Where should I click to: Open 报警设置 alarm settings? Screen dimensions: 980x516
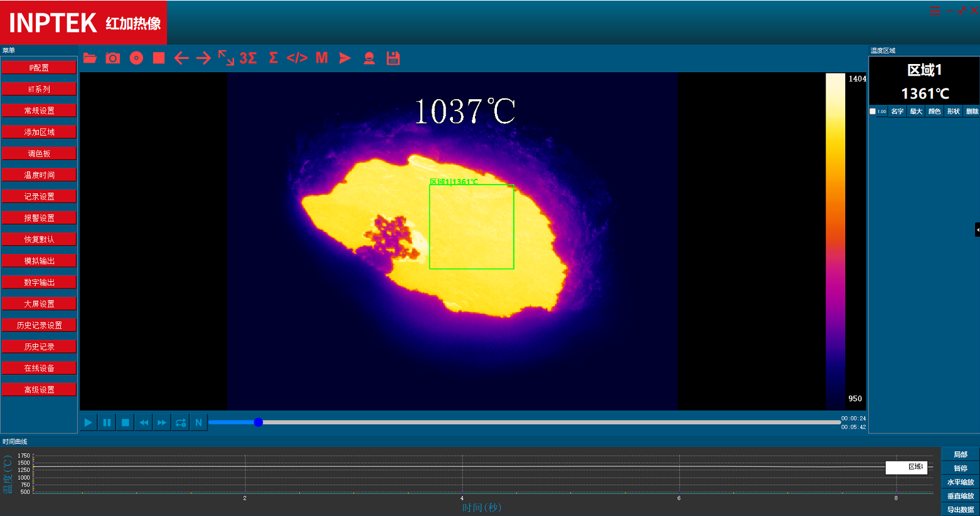(39, 218)
